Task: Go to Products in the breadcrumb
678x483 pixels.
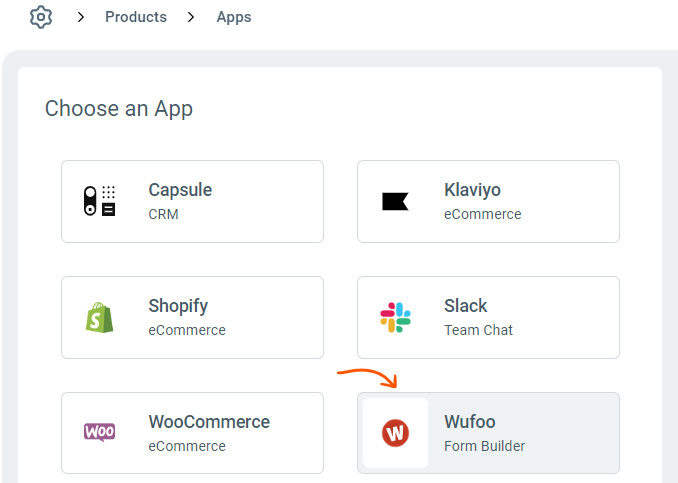Action: [136, 17]
